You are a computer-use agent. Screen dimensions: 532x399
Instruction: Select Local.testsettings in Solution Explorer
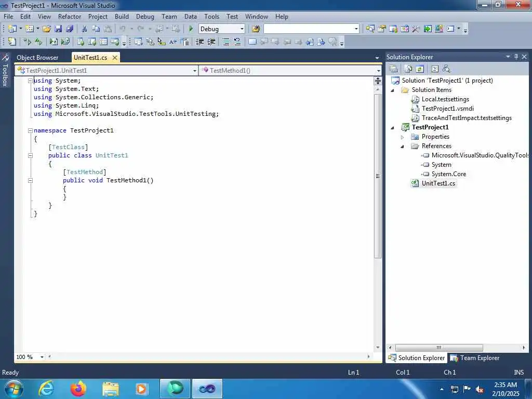pos(445,99)
